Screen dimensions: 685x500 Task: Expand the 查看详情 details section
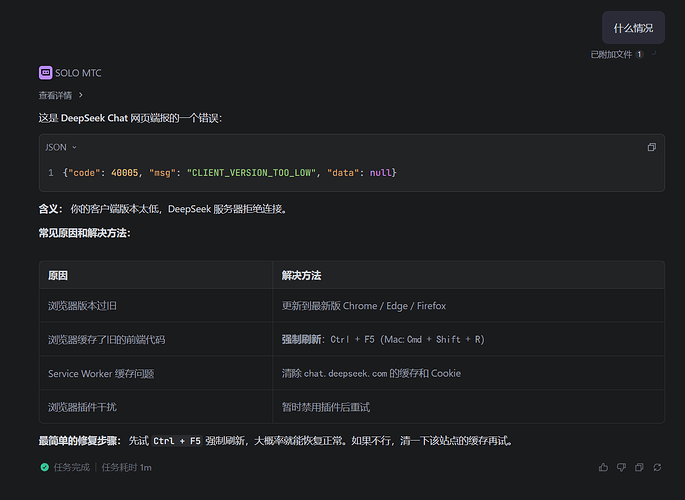click(60, 95)
